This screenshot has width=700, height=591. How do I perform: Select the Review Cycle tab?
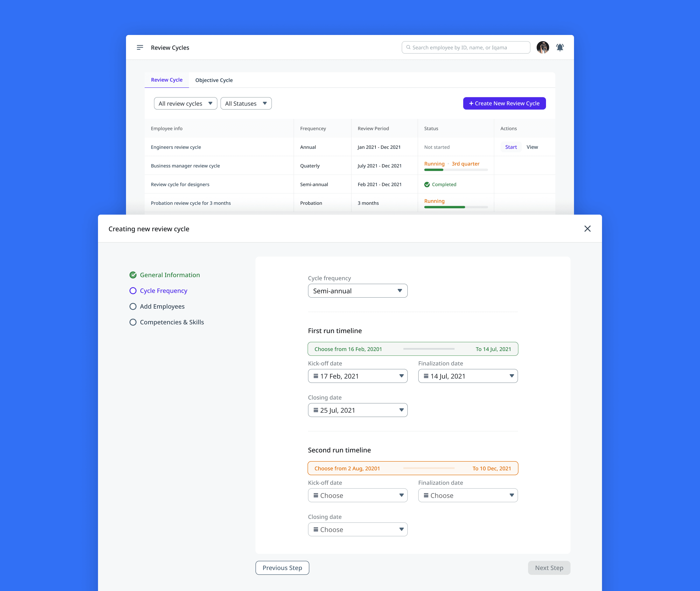point(167,80)
